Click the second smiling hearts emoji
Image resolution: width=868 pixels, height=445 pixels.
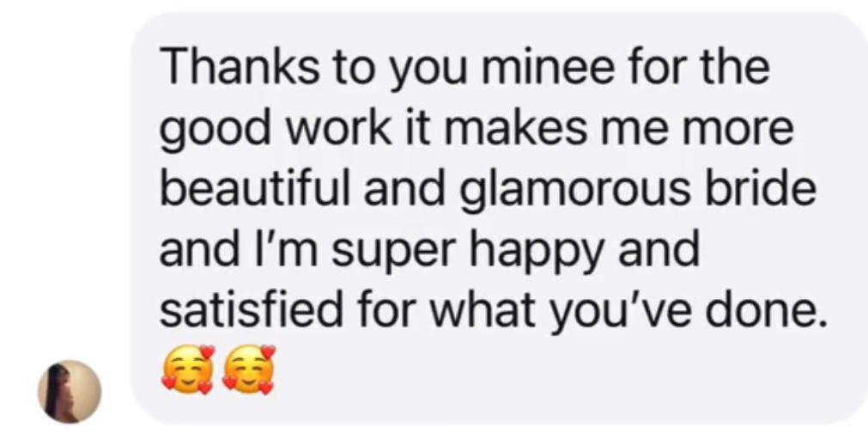(249, 369)
